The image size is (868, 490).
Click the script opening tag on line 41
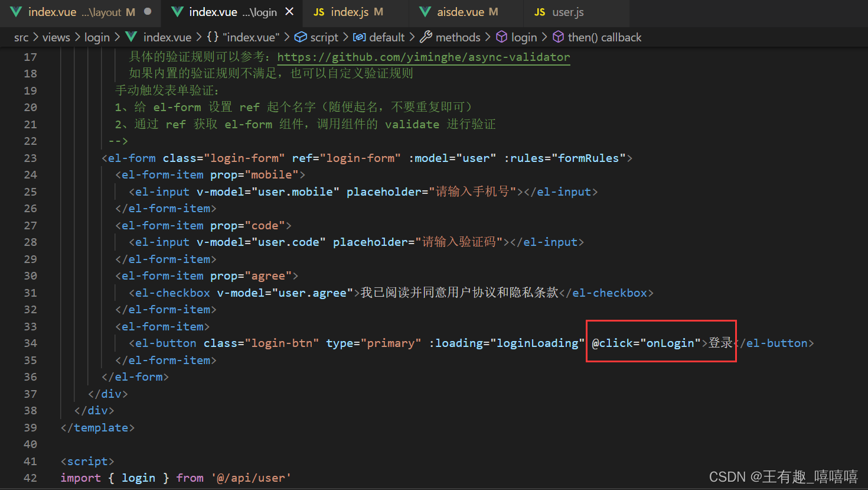click(87, 462)
